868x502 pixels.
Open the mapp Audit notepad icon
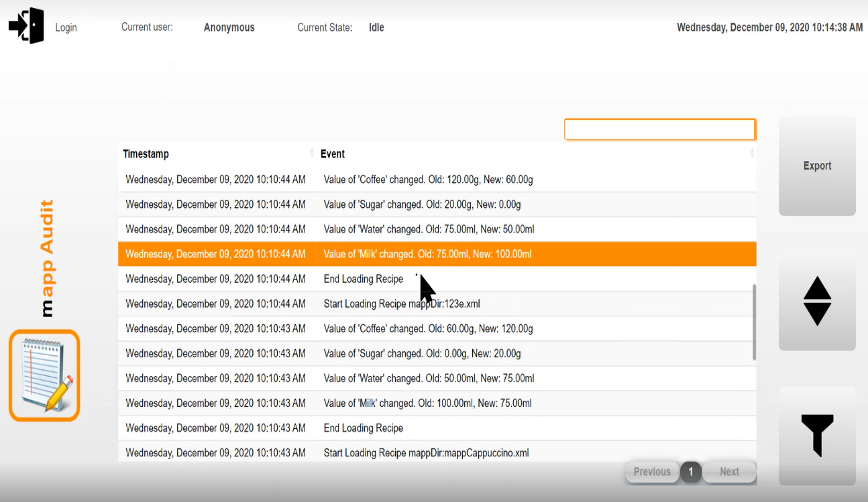pyautogui.click(x=44, y=375)
